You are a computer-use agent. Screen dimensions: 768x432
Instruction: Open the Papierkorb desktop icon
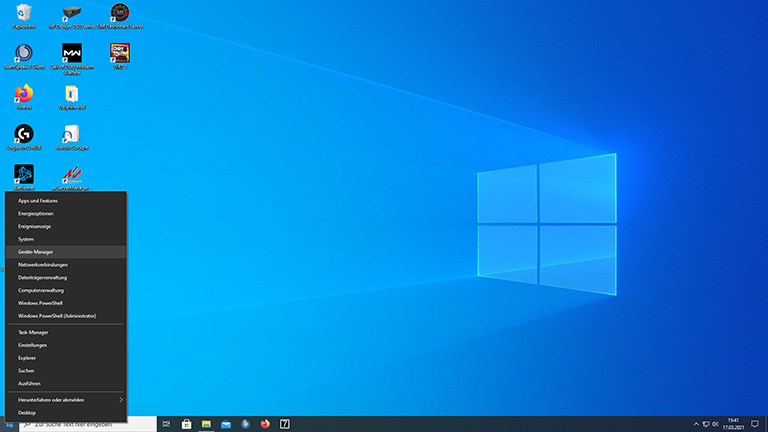pyautogui.click(x=24, y=14)
